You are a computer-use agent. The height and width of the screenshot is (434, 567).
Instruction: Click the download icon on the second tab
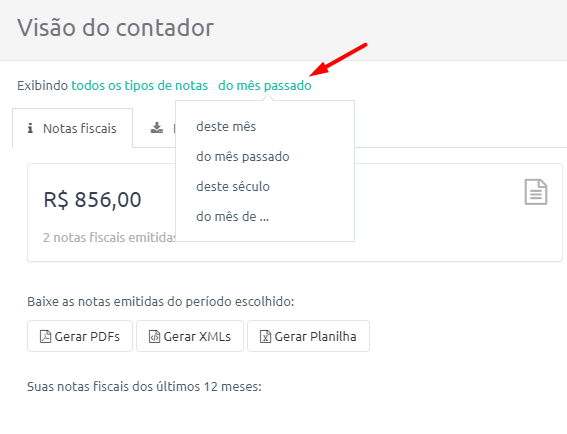tap(157, 128)
